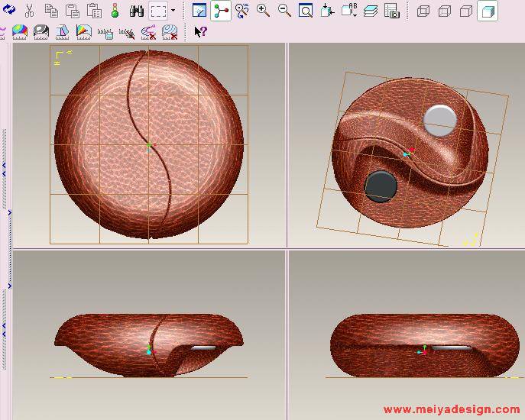Image resolution: width=525 pixels, height=420 pixels.
Task: Click the rainbow curvature analysis icon
Action: (20, 33)
